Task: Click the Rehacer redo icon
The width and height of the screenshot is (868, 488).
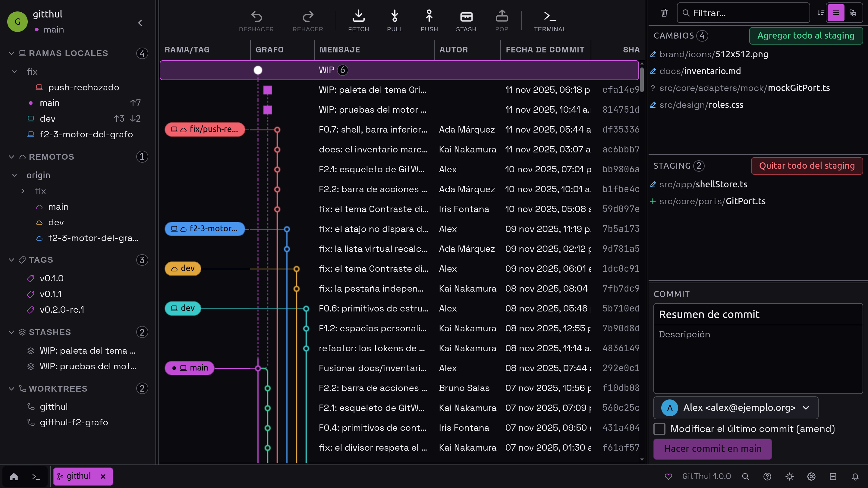Action: (308, 16)
